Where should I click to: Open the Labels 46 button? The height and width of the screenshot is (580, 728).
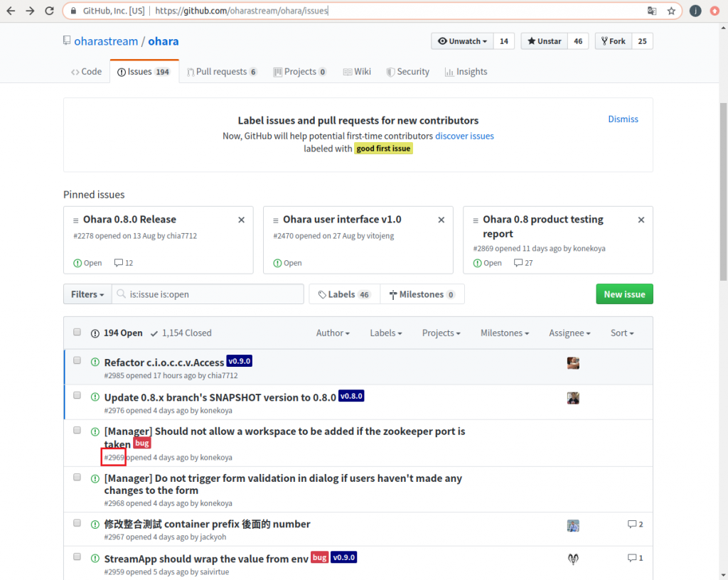(345, 294)
